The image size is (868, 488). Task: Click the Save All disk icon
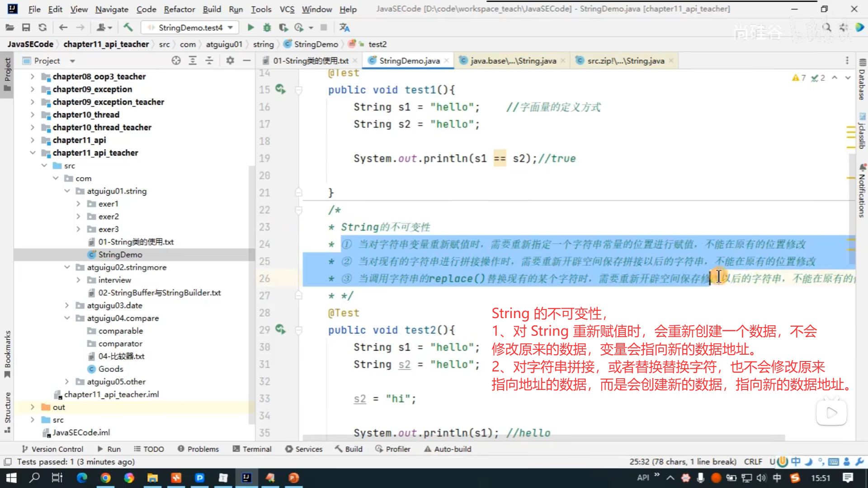click(26, 28)
